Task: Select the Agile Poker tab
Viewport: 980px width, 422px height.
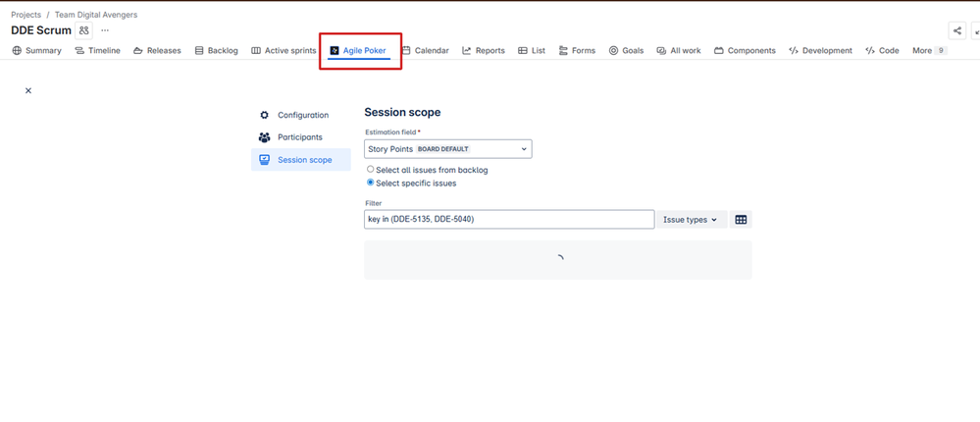Action: [x=358, y=51]
